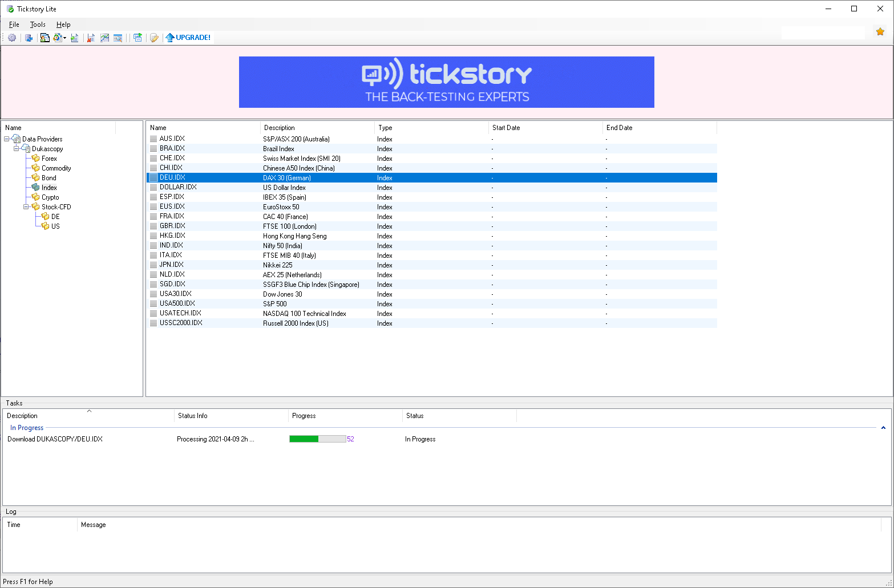Collapse the Data Providers tree node
Viewport: 894px width, 588px height.
pyautogui.click(x=7, y=139)
